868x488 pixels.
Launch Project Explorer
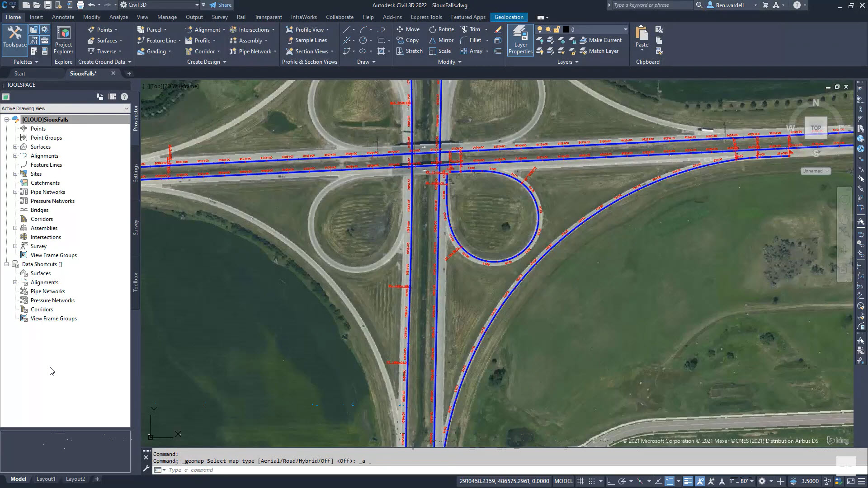click(x=63, y=40)
